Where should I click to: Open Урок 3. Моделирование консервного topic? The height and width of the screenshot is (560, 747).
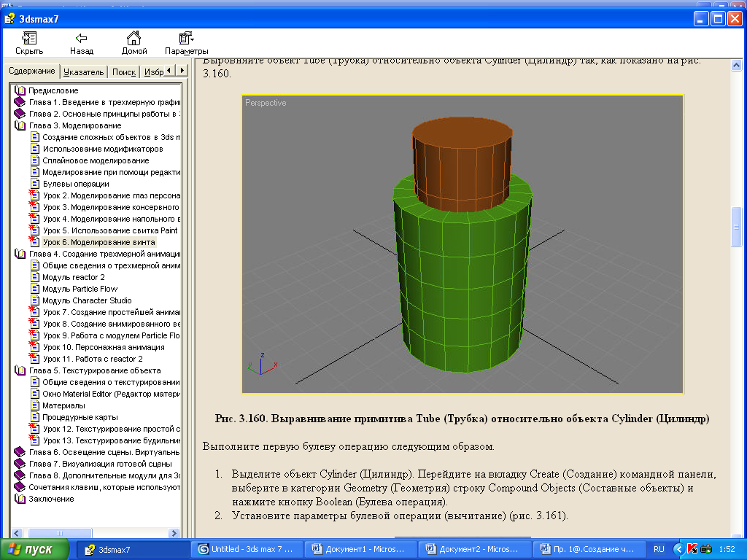pyautogui.click(x=111, y=207)
